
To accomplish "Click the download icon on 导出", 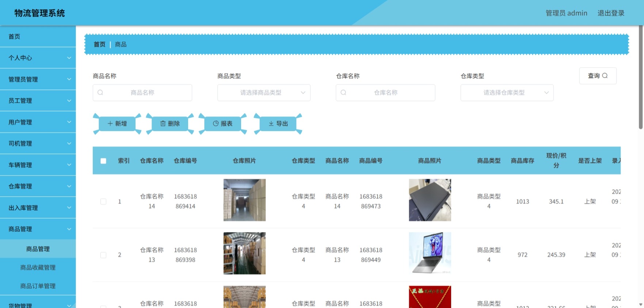I will (271, 124).
